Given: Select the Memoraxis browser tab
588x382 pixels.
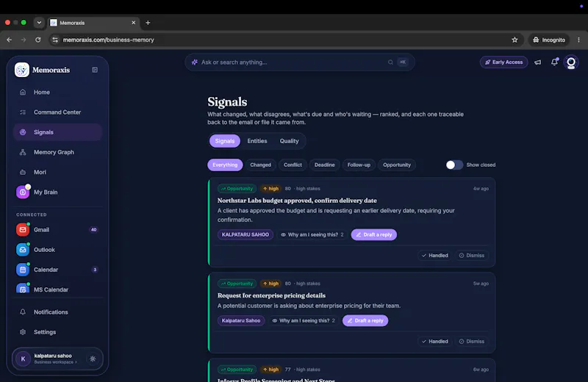Looking at the screenshot, I should click(93, 23).
